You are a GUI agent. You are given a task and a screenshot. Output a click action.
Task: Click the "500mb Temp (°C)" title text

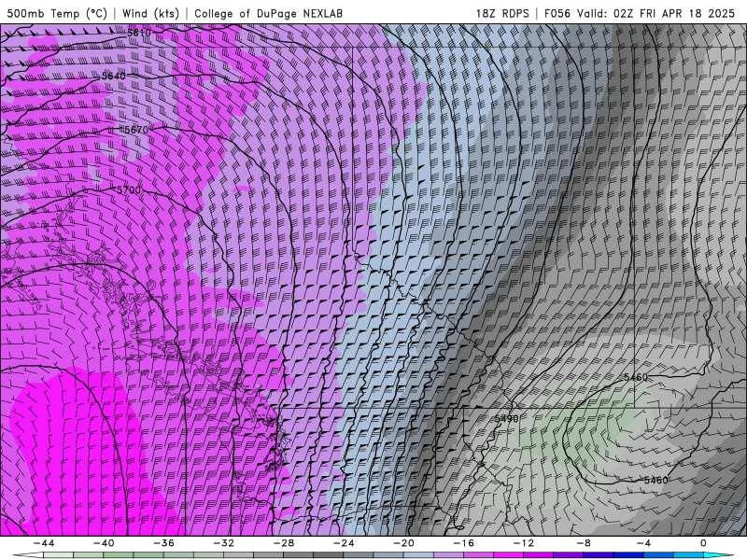57,13
